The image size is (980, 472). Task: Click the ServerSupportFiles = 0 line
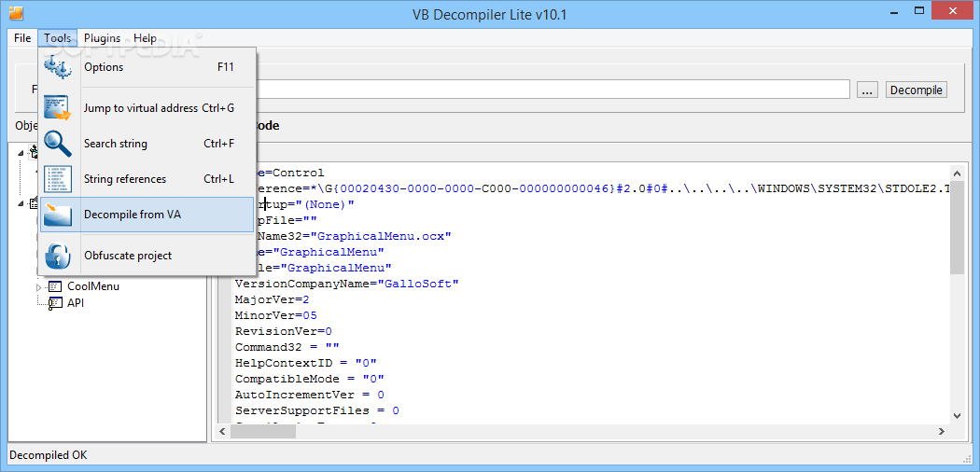pos(317,410)
